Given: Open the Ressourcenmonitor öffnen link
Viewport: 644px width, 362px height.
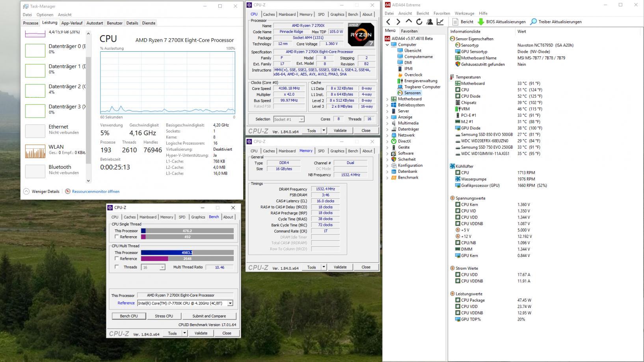Looking at the screenshot, I should 95,191.
